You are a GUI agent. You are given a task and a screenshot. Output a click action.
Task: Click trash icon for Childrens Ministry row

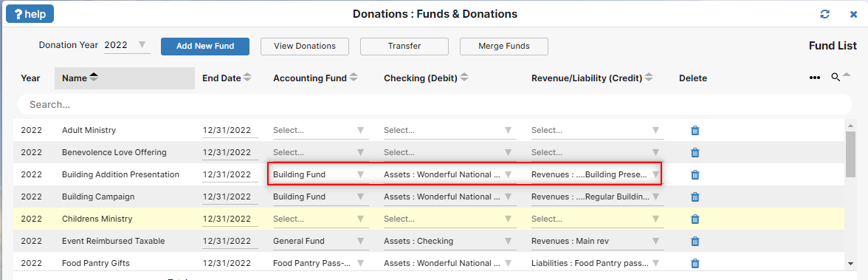click(x=695, y=219)
